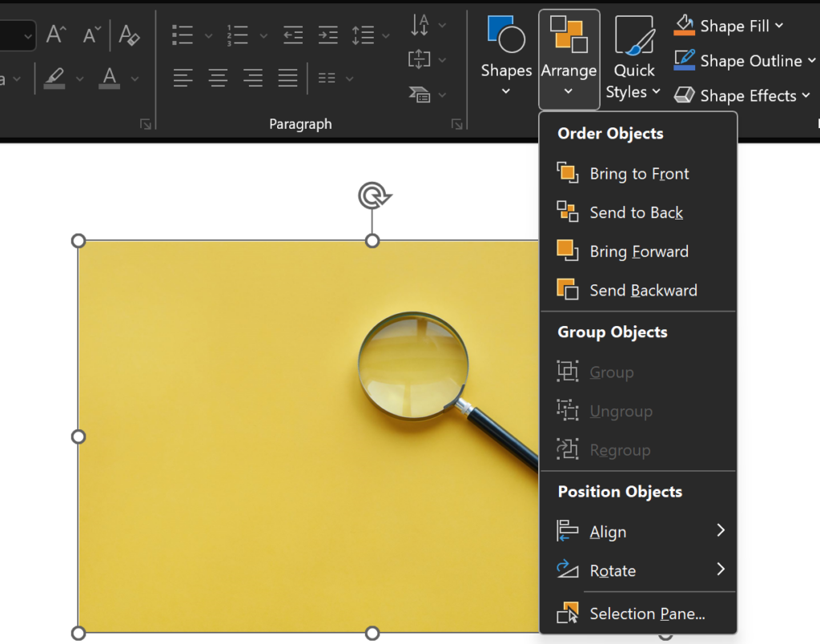The width and height of the screenshot is (820, 644).
Task: Center align the text
Action: tap(218, 78)
